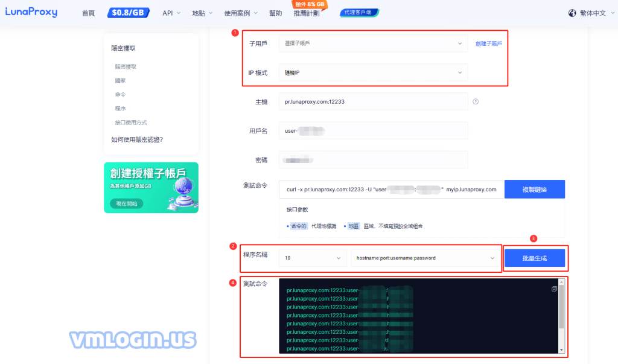Click the 複製鏈接 copy link button

[x=535, y=190]
